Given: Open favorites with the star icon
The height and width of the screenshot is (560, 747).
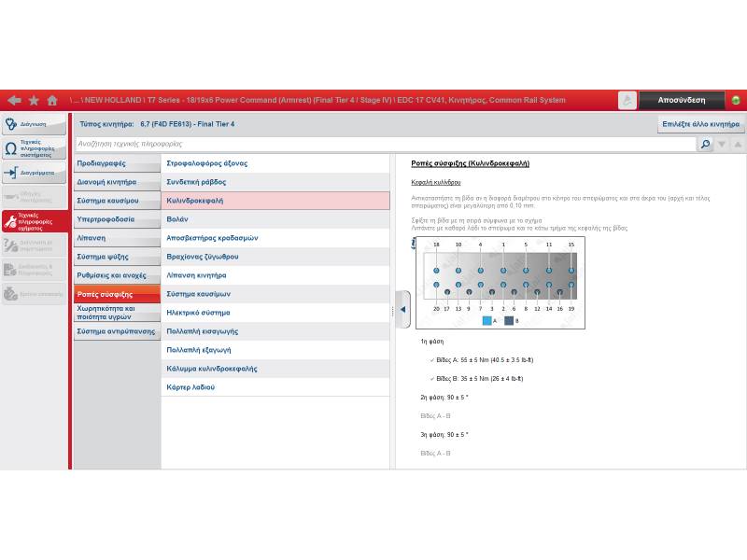Looking at the screenshot, I should [34, 100].
